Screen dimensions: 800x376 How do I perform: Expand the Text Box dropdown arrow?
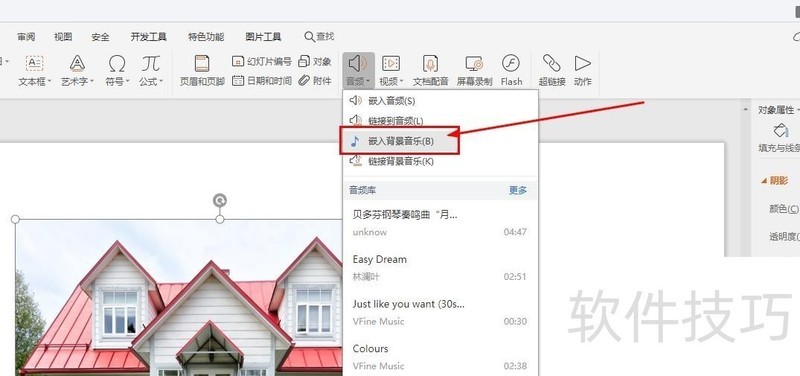coord(49,82)
